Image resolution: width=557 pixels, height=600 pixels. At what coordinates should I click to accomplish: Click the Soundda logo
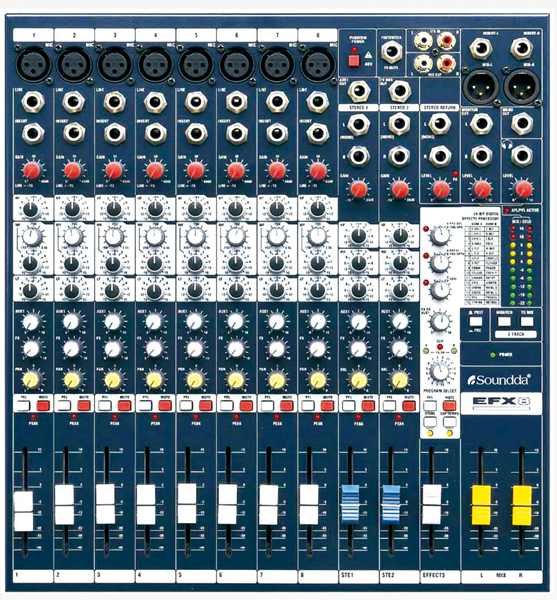pyautogui.click(x=499, y=380)
